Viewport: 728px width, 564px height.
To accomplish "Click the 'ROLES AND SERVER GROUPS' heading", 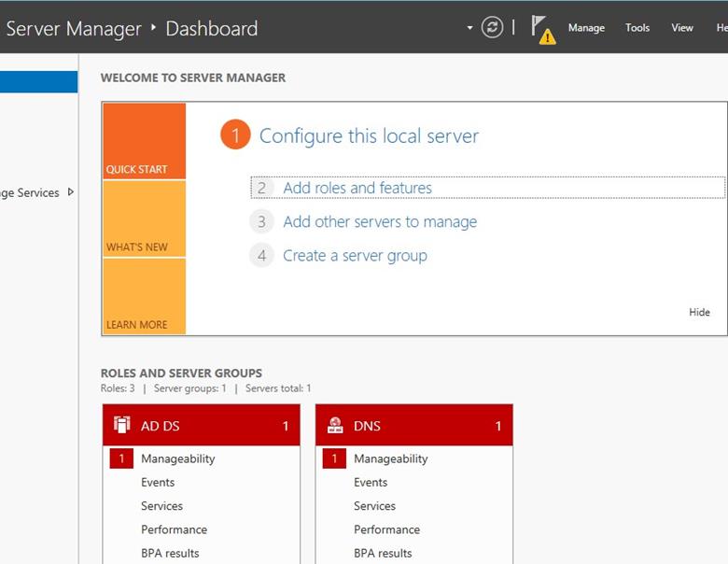I will (x=181, y=374).
